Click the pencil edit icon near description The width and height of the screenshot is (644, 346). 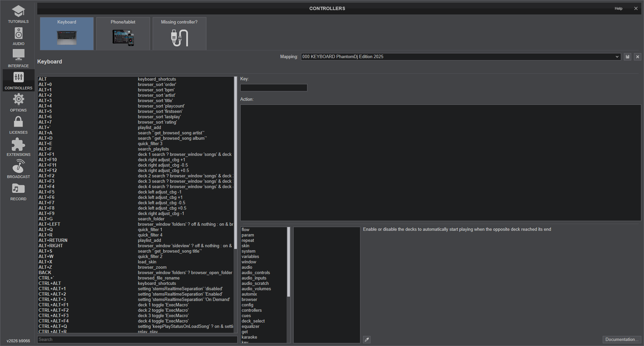tap(367, 340)
